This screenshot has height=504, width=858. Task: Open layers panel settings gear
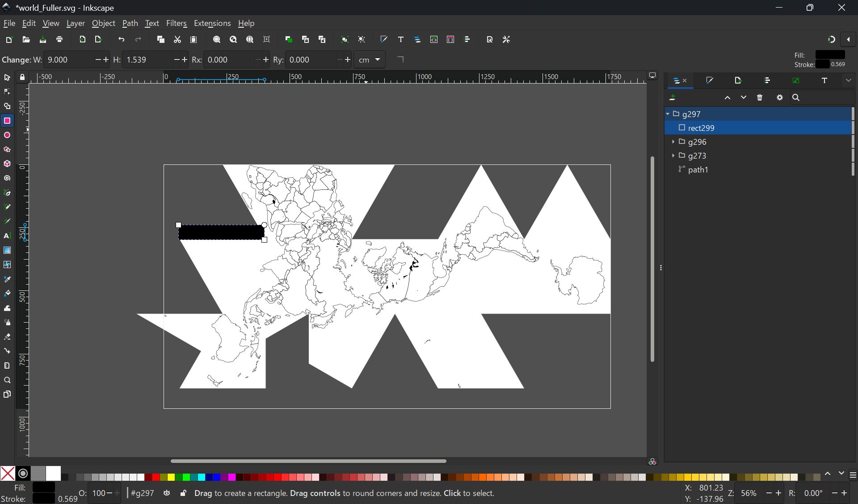[780, 97]
